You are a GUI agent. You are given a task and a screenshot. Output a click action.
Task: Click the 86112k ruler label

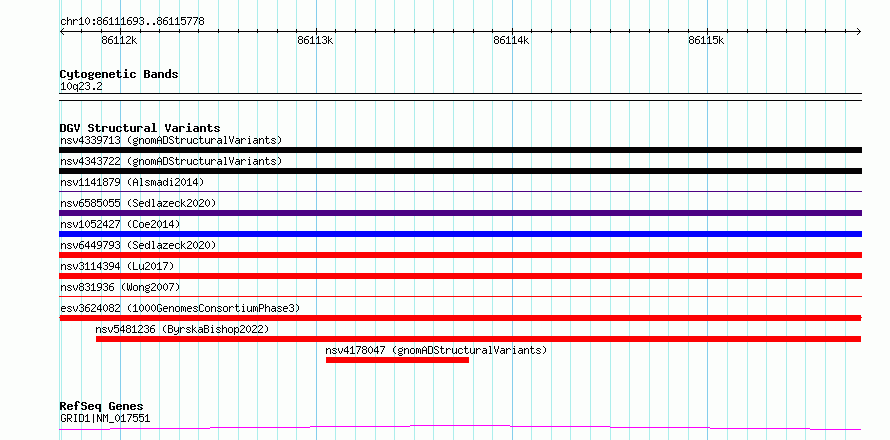(119, 41)
